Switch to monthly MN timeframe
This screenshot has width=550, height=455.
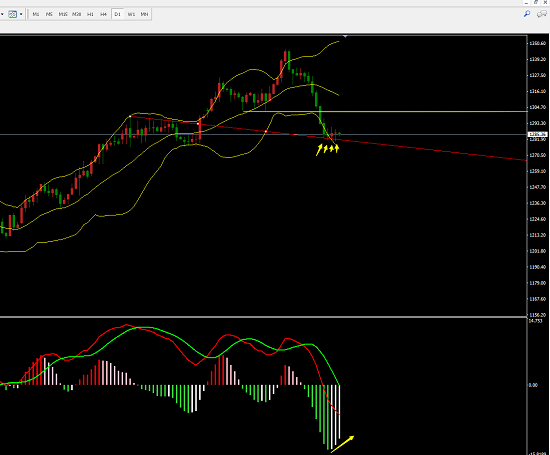(144, 14)
